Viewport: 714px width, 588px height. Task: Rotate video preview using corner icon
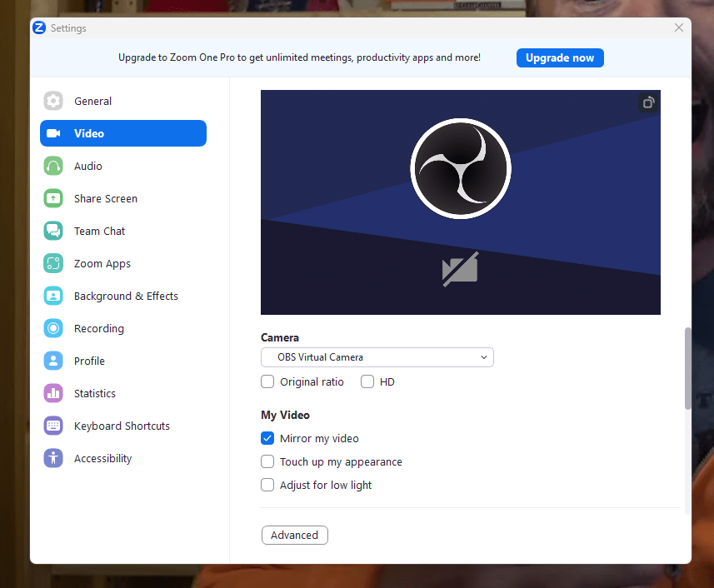(648, 102)
